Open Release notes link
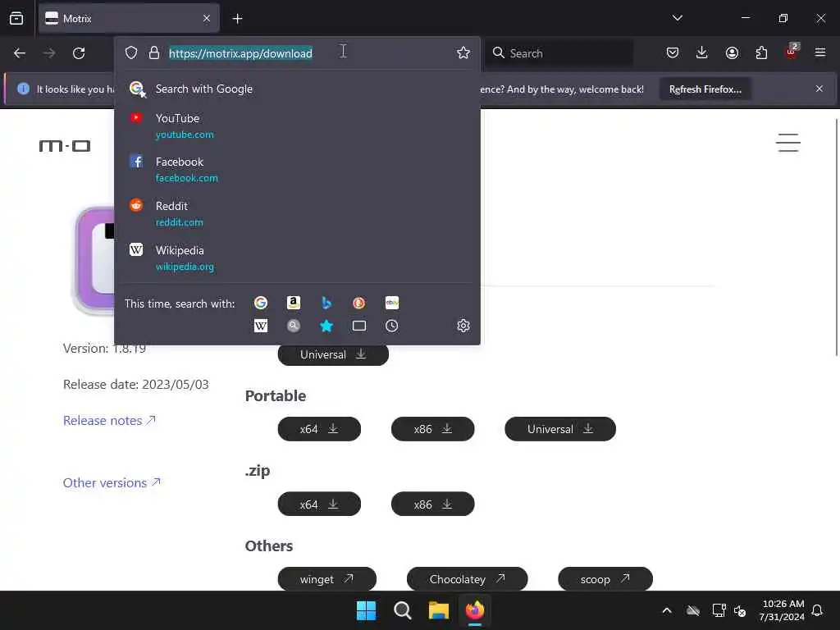This screenshot has width=840, height=630. coord(109,421)
